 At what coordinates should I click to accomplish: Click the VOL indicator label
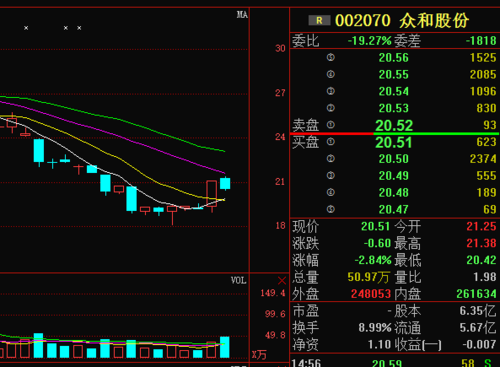tap(239, 281)
